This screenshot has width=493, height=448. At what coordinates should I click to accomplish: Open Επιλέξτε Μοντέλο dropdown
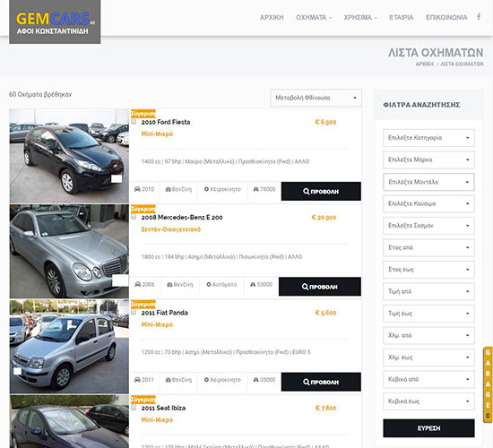pos(428,182)
